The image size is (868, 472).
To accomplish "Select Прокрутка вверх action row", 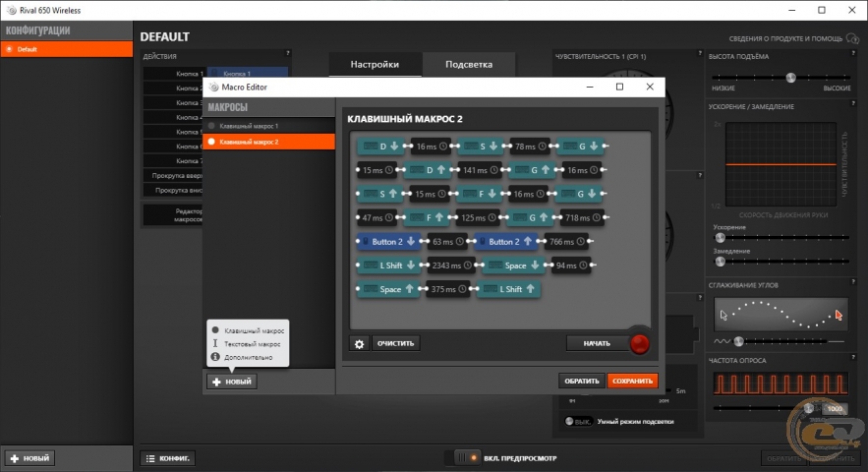I will [x=173, y=176].
